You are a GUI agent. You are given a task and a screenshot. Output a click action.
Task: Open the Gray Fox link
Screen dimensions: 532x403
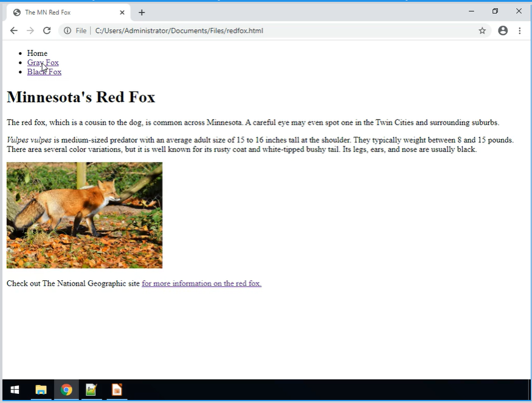pyautogui.click(x=43, y=63)
